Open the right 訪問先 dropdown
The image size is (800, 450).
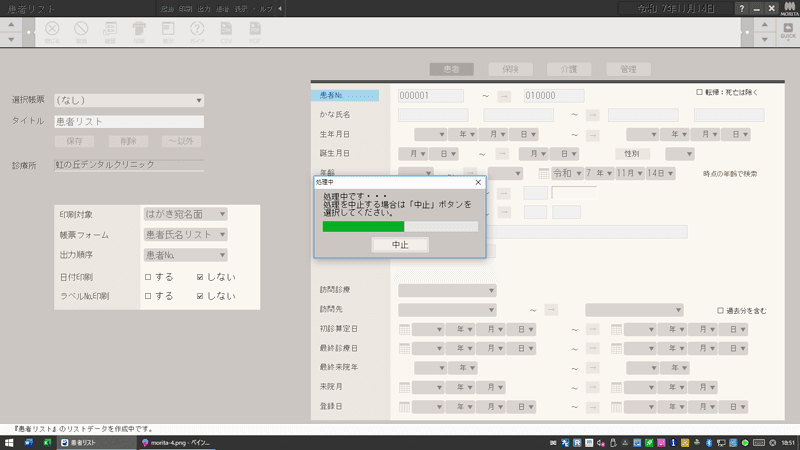point(634,310)
